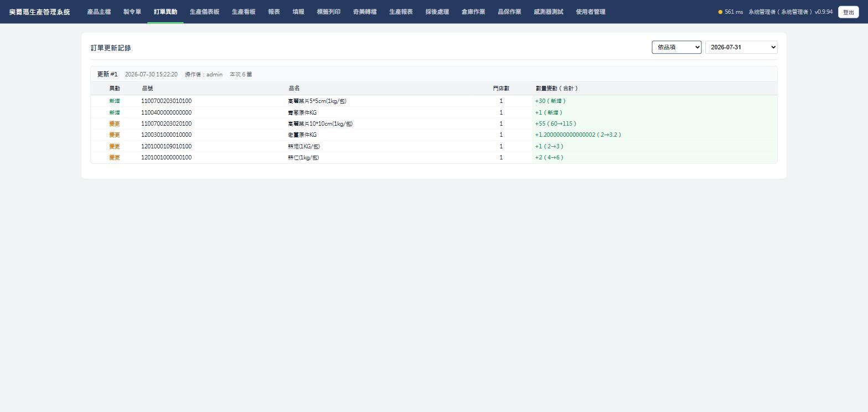This screenshot has height=412, width=868.
Task: Open the 倉庫作業 tab
Action: click(x=473, y=12)
